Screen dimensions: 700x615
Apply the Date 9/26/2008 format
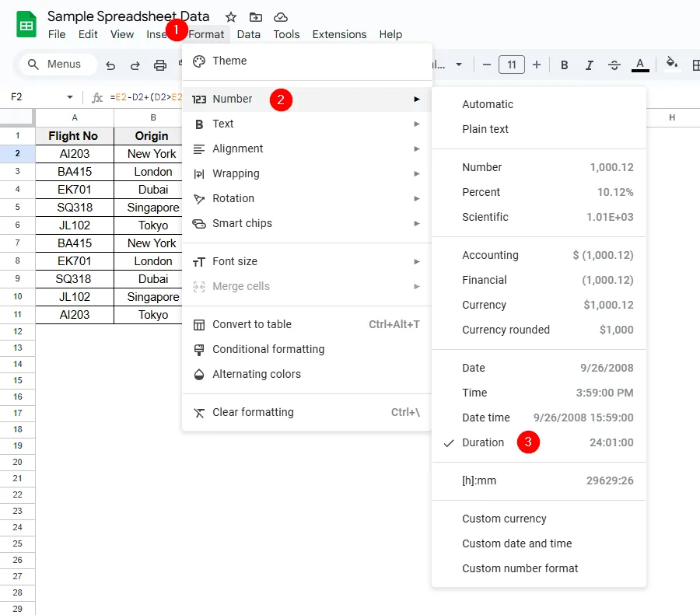[x=539, y=369]
